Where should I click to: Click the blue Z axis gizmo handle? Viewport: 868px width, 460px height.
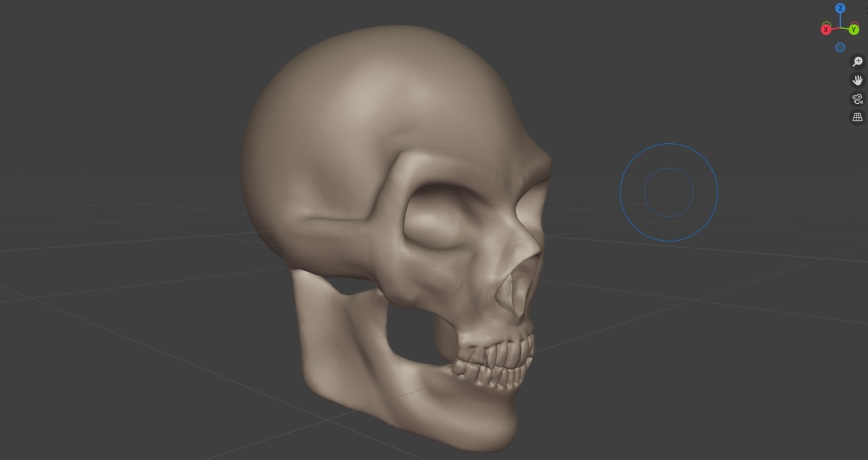[x=840, y=8]
